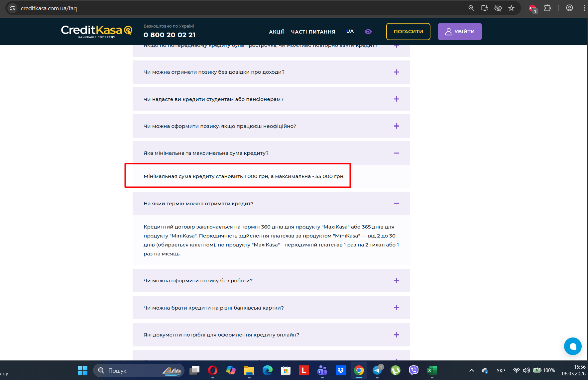Expand 'Чи можна брати кредити на різні банківські картки?'

pos(271,308)
